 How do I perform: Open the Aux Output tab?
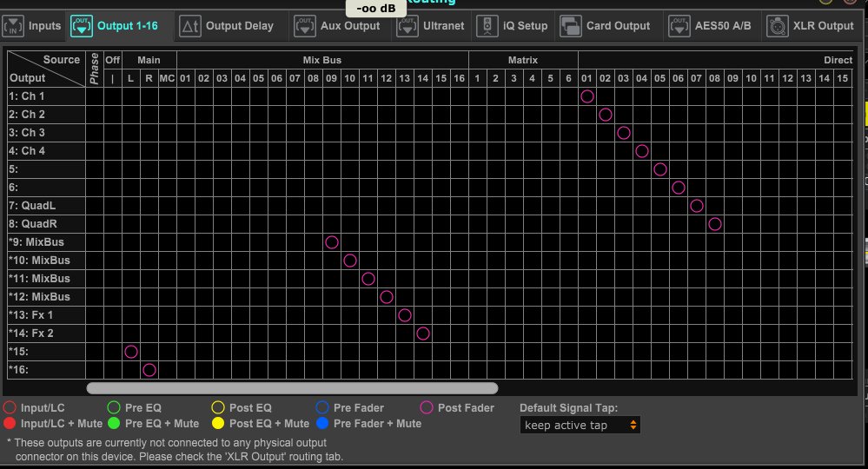tap(338, 26)
